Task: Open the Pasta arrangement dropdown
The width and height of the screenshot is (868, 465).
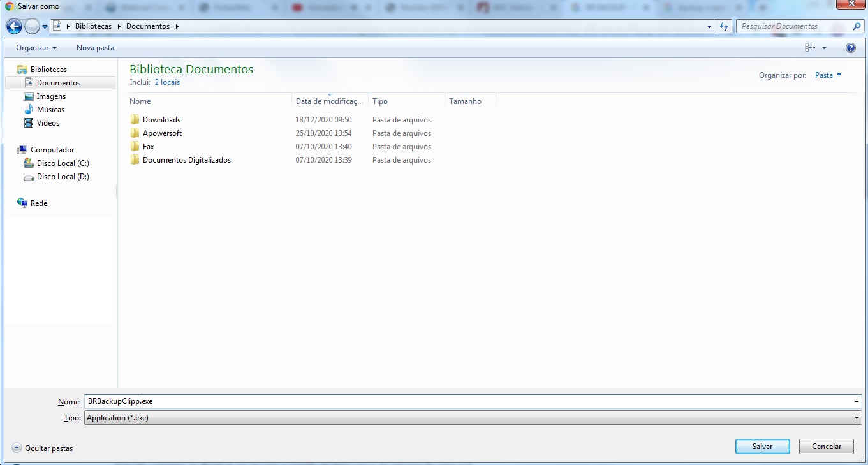Action: point(828,75)
